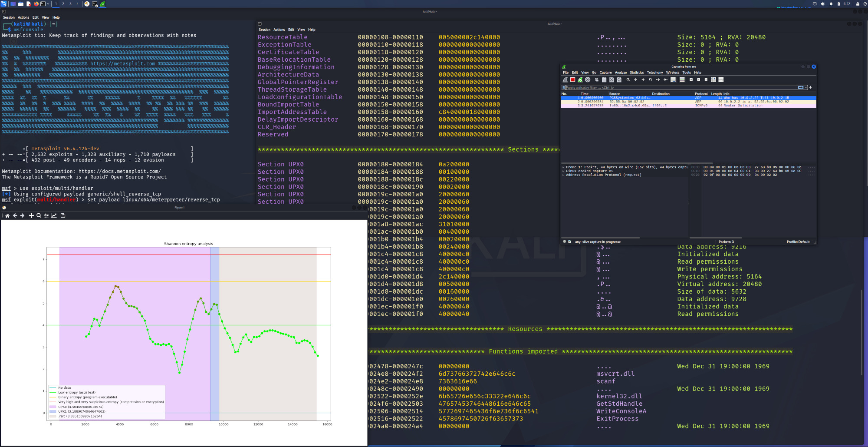Viewport: 868px width, 447px height.
Task: Open the Kali applications menu
Action: coord(4,3)
